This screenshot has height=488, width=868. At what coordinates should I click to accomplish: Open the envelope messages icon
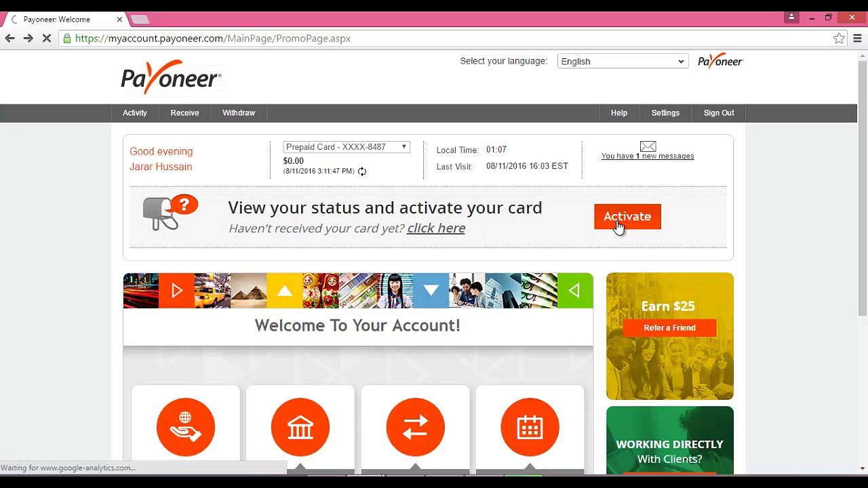[x=648, y=146]
